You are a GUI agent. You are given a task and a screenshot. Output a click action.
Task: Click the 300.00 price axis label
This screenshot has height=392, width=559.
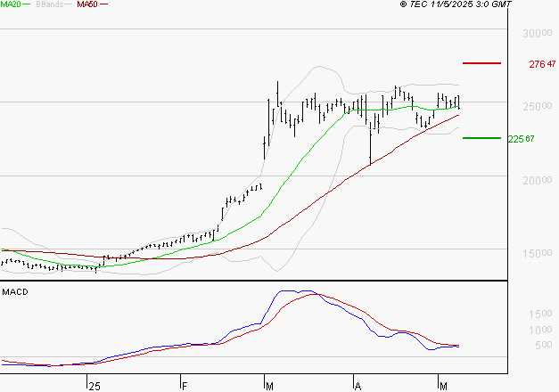[538, 33]
